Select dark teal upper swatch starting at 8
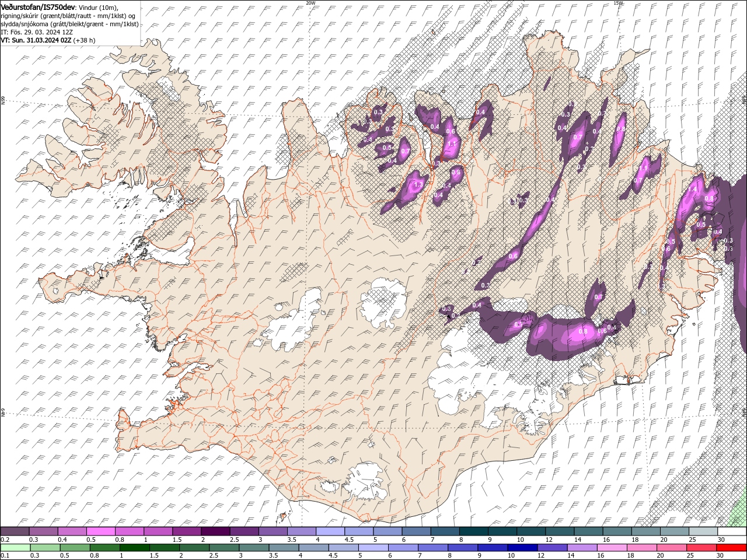 (x=473, y=531)
